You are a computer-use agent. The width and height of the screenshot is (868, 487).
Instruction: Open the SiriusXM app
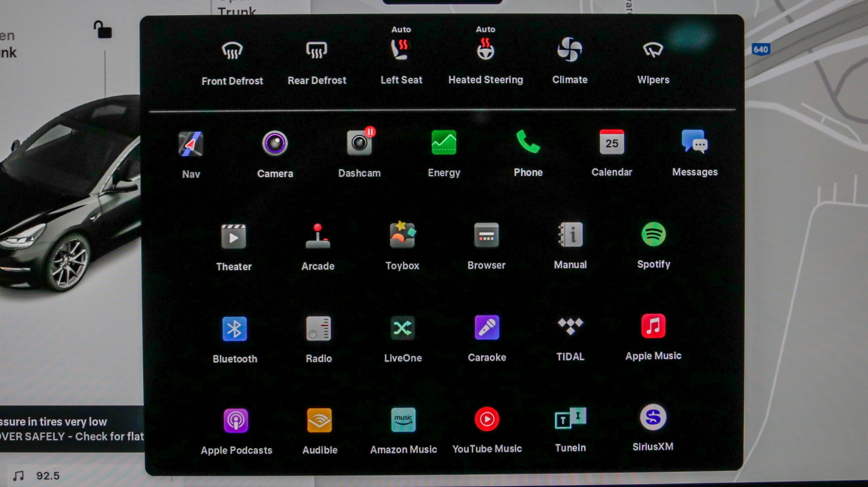(653, 418)
